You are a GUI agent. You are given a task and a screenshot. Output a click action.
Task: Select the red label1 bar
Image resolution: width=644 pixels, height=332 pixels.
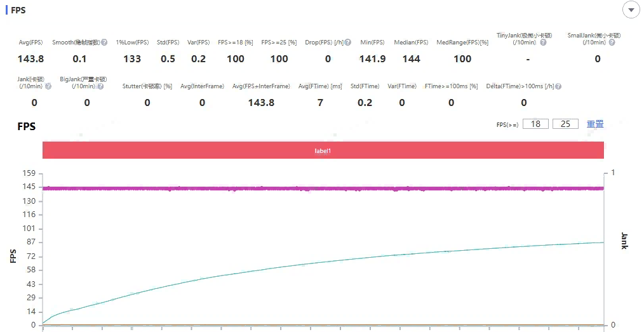pyautogui.click(x=323, y=150)
